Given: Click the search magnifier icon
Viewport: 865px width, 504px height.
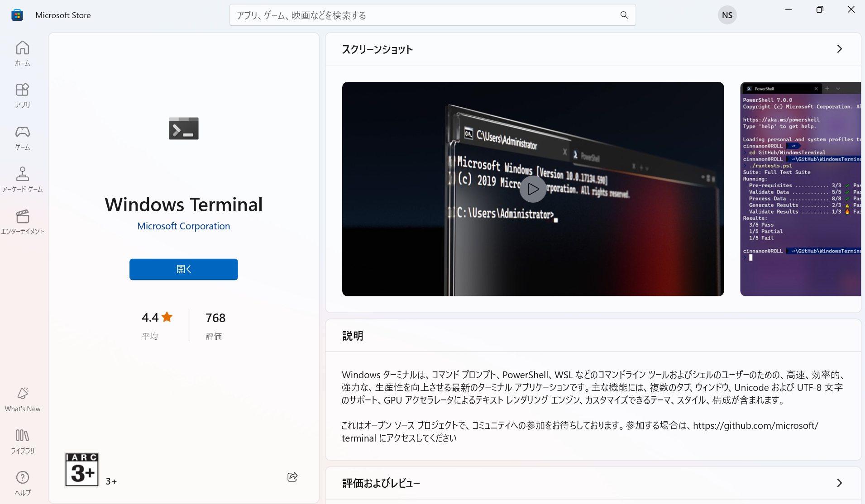Looking at the screenshot, I should (624, 15).
